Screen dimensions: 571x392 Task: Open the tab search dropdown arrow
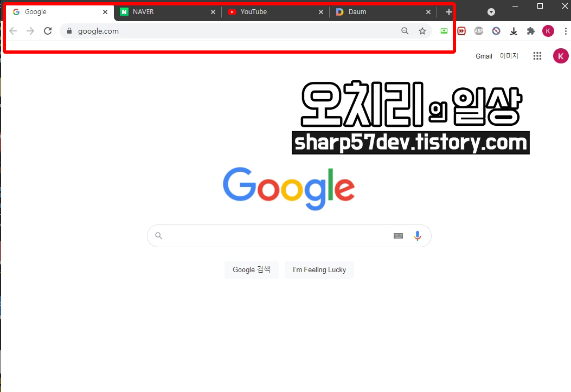point(491,12)
